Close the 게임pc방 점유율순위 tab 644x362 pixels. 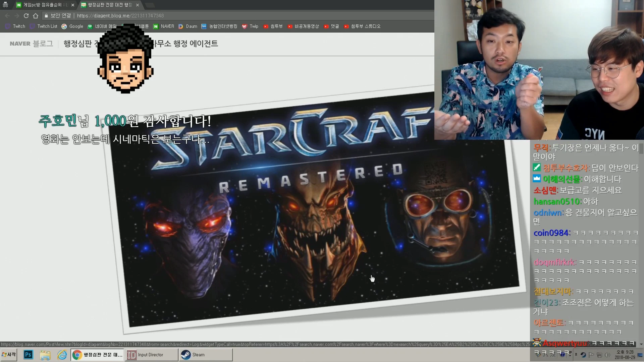coord(72,5)
